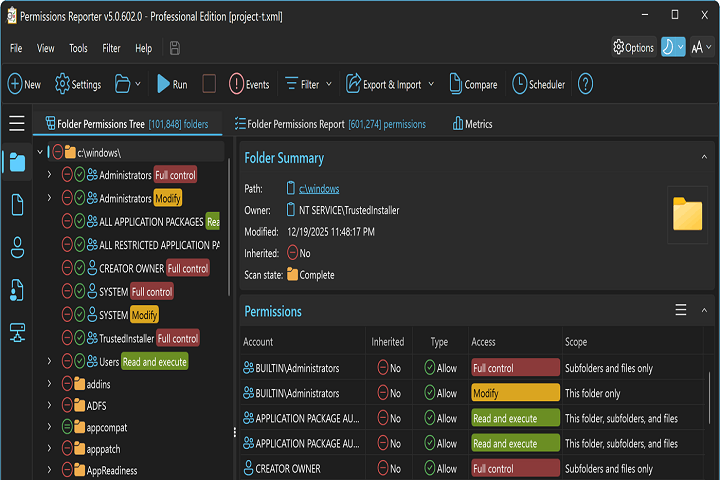Switch to the Metrics tab
The width and height of the screenshot is (720, 480).
(x=472, y=124)
